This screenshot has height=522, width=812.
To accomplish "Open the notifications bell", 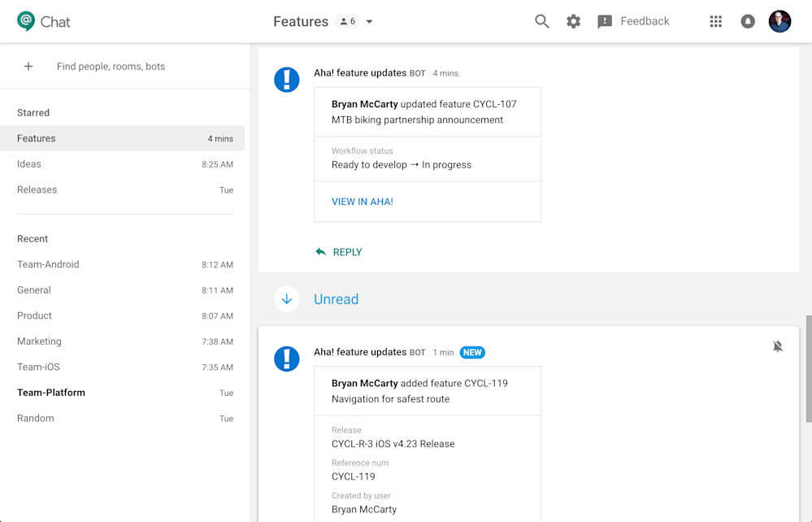I will tap(748, 21).
